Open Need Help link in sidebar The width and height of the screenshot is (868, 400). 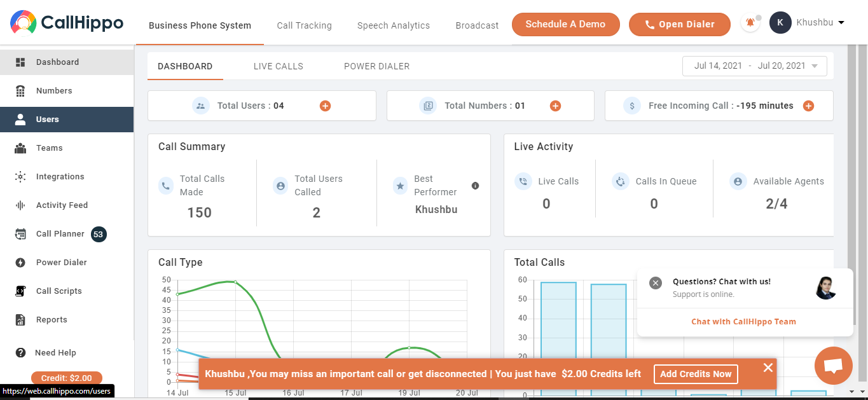pyautogui.click(x=55, y=353)
